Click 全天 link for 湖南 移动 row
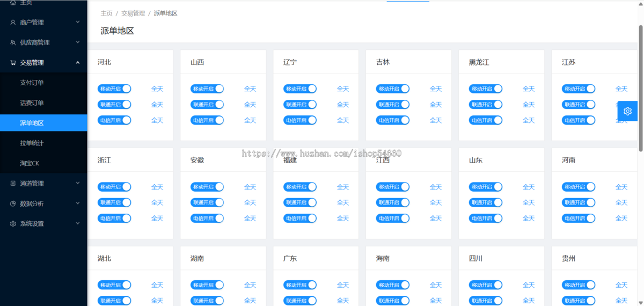Viewport: 644px width, 306px height. click(250, 285)
